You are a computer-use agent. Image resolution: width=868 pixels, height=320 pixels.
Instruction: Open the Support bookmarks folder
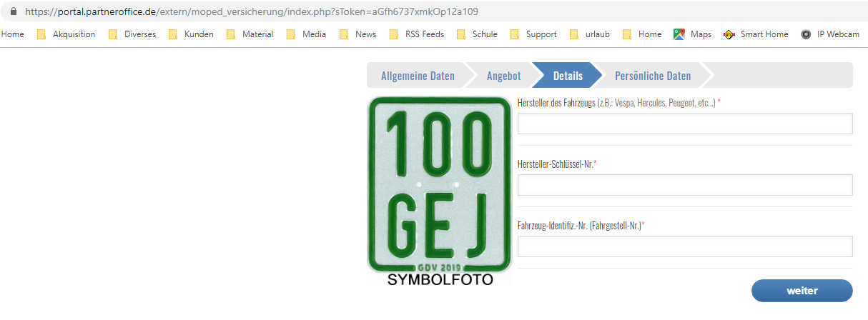coord(533,34)
